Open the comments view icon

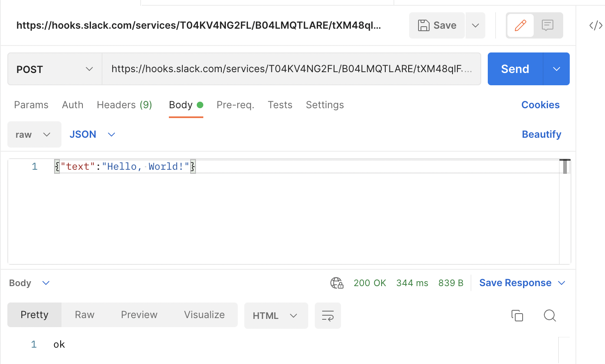548,25
